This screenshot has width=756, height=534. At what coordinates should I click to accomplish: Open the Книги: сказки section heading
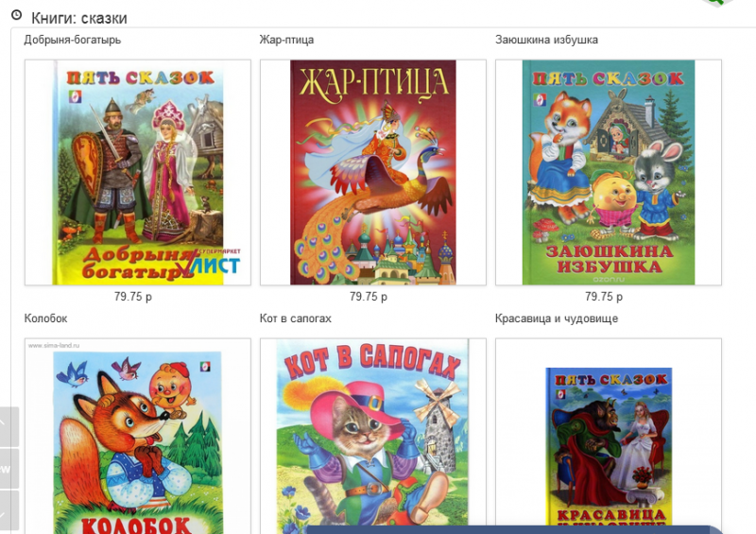coord(79,18)
